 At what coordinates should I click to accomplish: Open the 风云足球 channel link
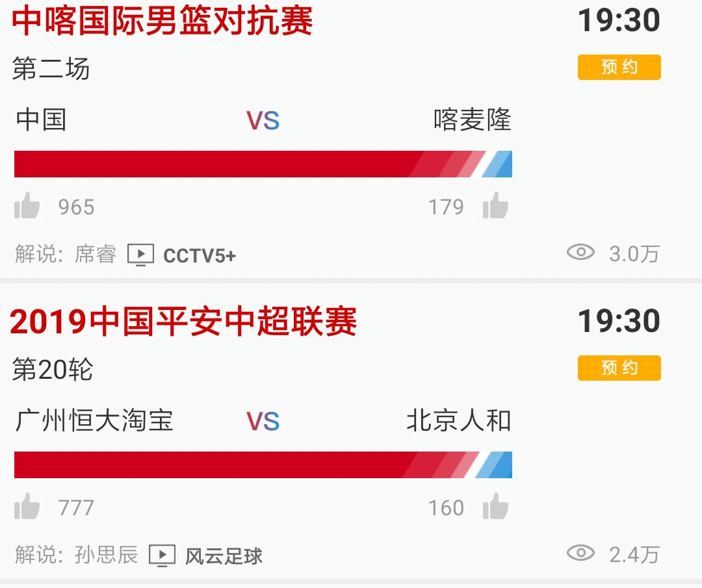pyautogui.click(x=224, y=556)
